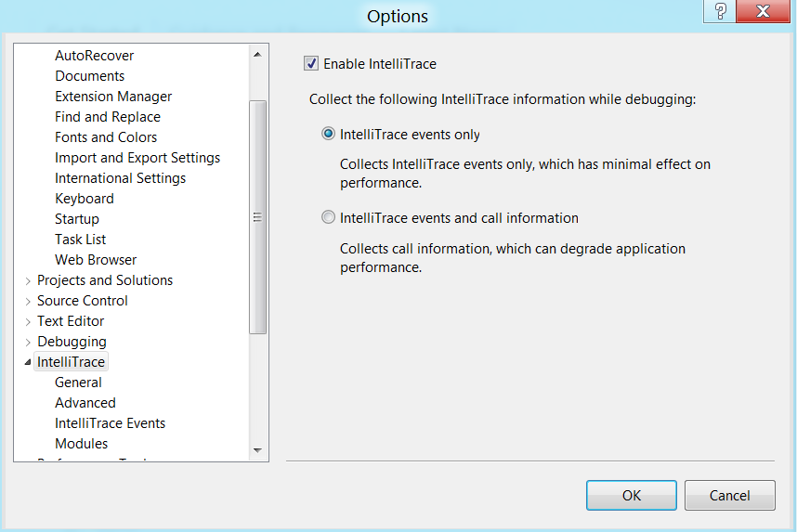Open IntelliTrace Modules page
The height and width of the screenshot is (532, 797).
(x=82, y=444)
